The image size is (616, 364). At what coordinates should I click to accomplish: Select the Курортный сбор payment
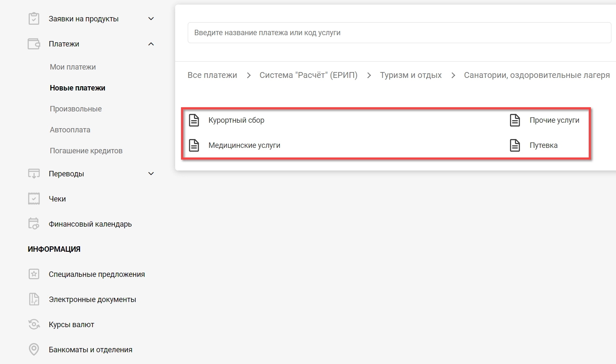[x=236, y=120]
